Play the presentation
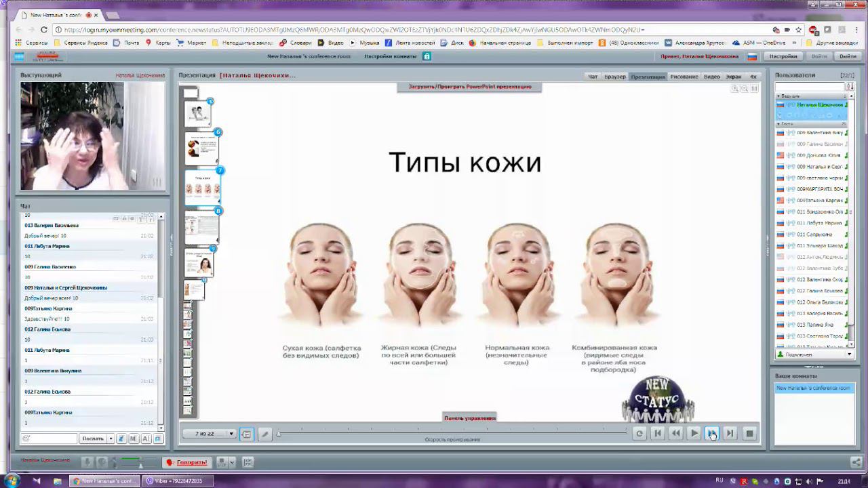 pyautogui.click(x=694, y=434)
